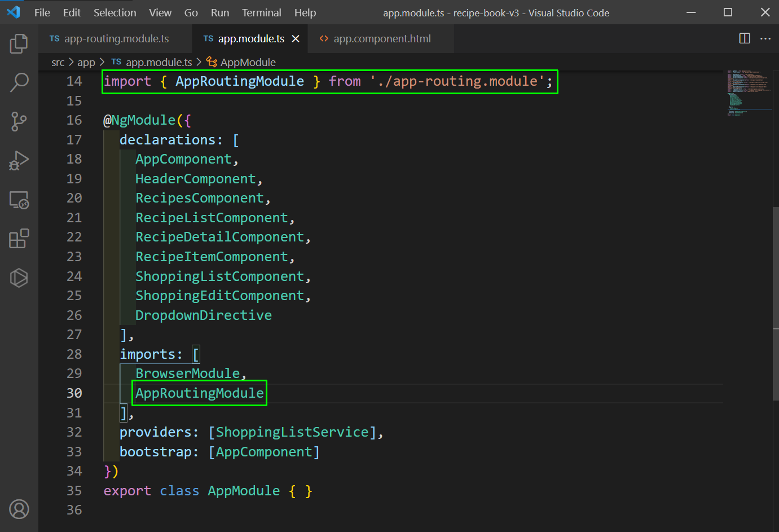Close the app.module.ts tab
779x532 pixels.
(x=296, y=39)
